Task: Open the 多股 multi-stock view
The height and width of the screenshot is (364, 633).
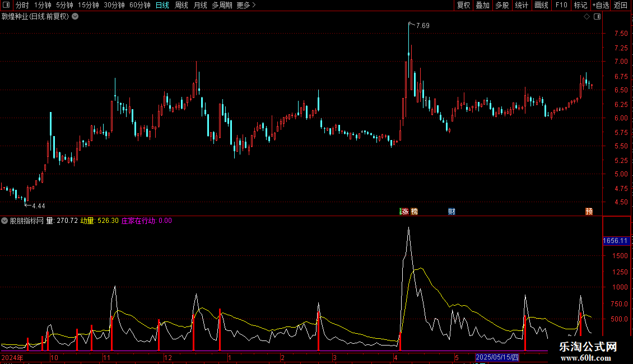Action: point(502,5)
